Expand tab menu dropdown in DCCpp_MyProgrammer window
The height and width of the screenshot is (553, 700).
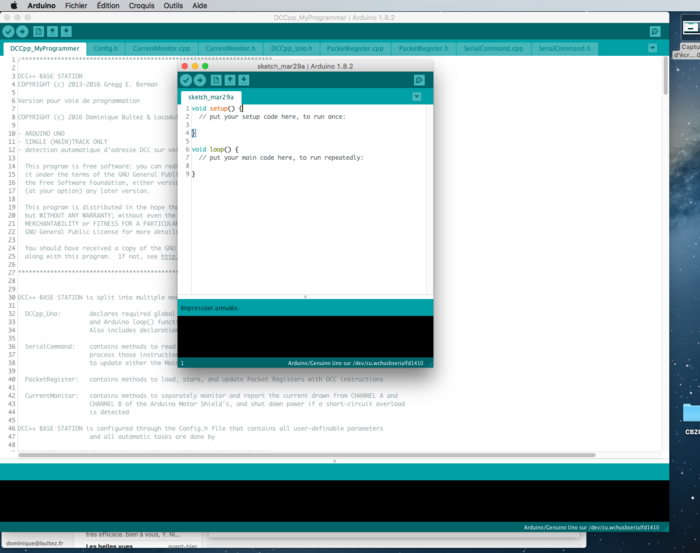tap(653, 48)
